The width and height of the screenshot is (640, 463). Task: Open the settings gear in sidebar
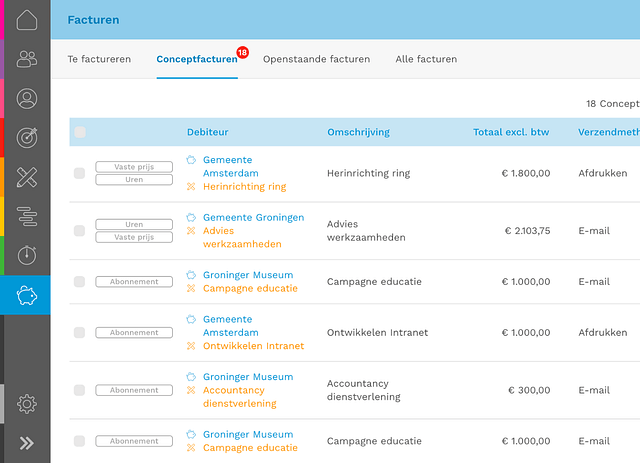[x=27, y=404]
